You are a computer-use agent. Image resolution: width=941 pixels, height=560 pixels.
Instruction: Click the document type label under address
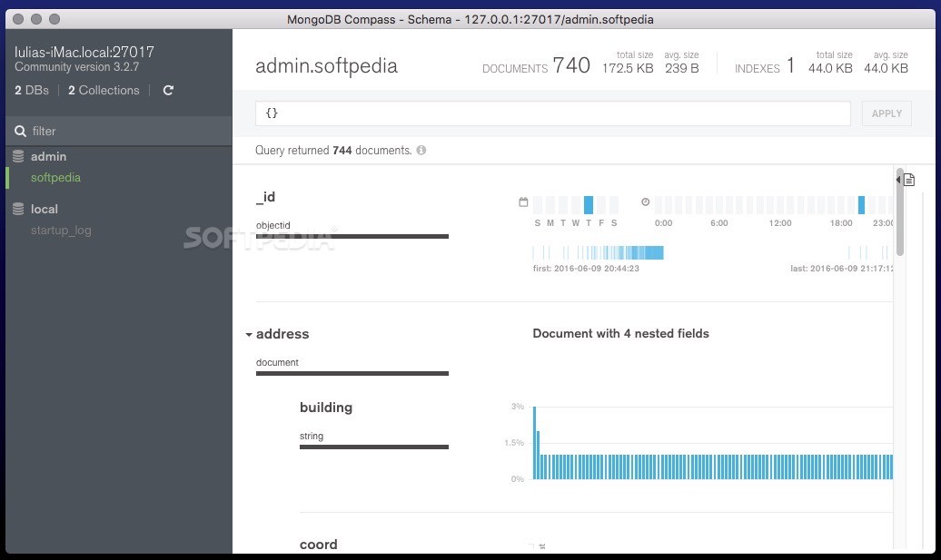[x=277, y=362]
